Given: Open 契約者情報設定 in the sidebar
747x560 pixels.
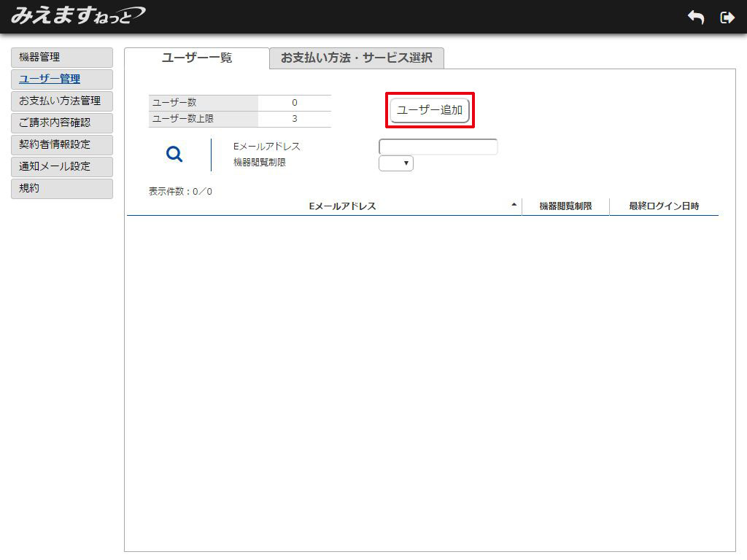Looking at the screenshot, I should coord(62,145).
